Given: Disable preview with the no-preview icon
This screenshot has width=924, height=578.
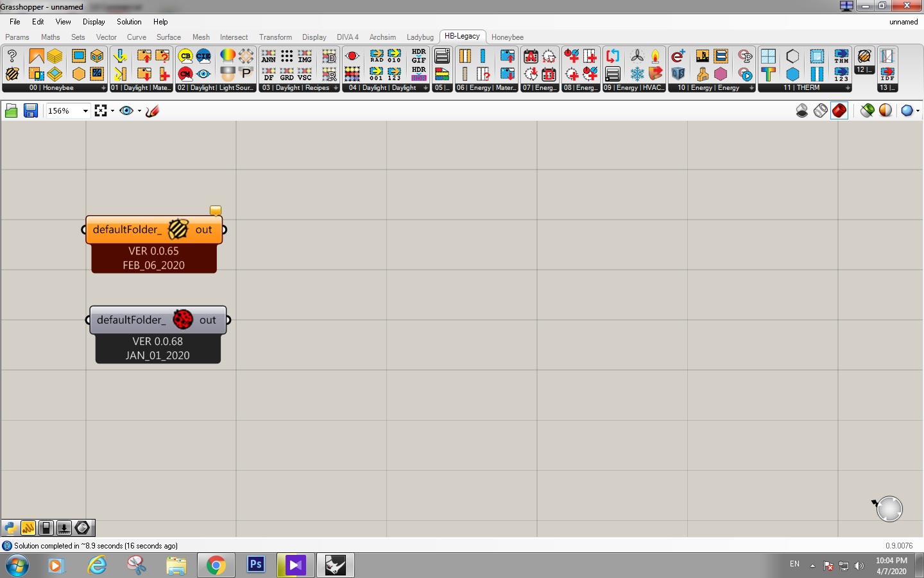Looking at the screenshot, I should 802,110.
